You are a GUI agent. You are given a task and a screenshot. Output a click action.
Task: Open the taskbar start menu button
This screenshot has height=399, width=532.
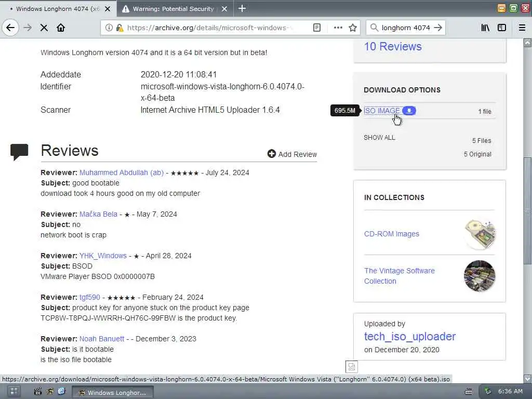(x=14, y=392)
